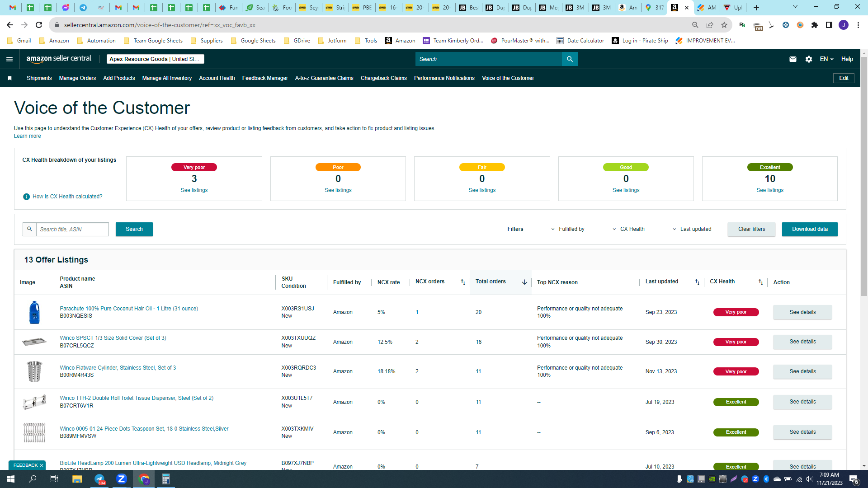This screenshot has height=488, width=868.
Task: Open Zoom app from the taskbar
Action: click(122, 479)
